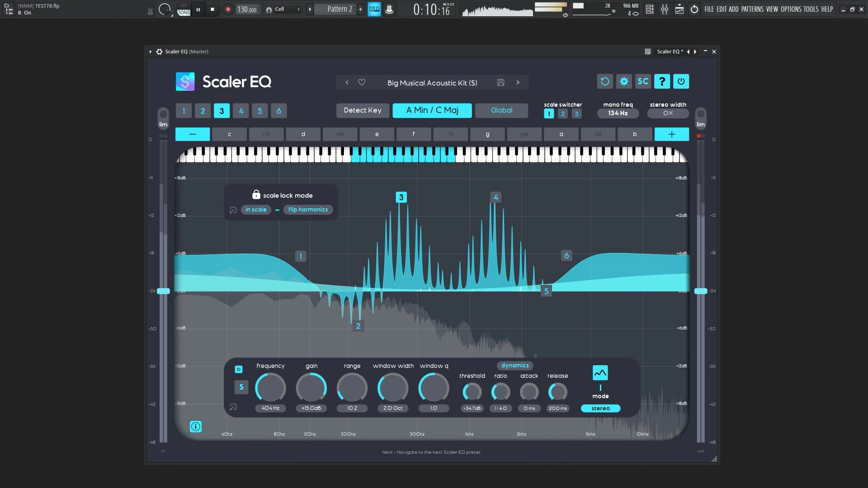Click the FL Studio record button
The image size is (868, 488).
point(228,9)
